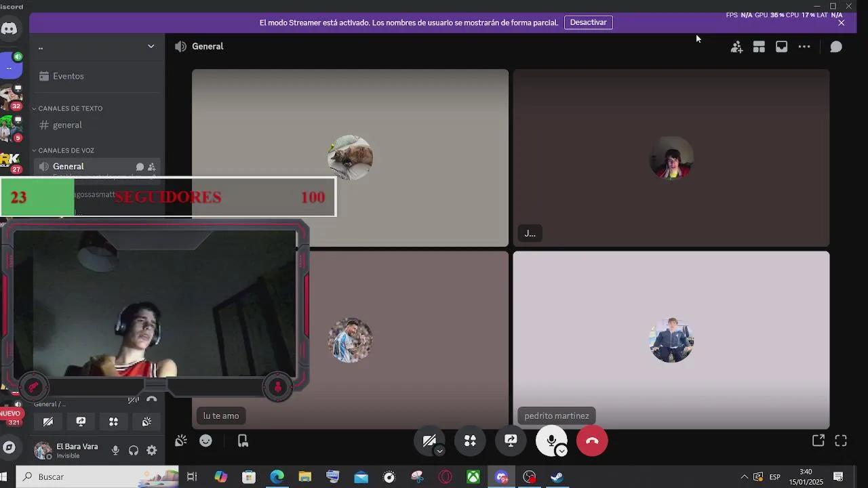Switch to grid layout view
This screenshot has height=488, width=868.
point(759,46)
